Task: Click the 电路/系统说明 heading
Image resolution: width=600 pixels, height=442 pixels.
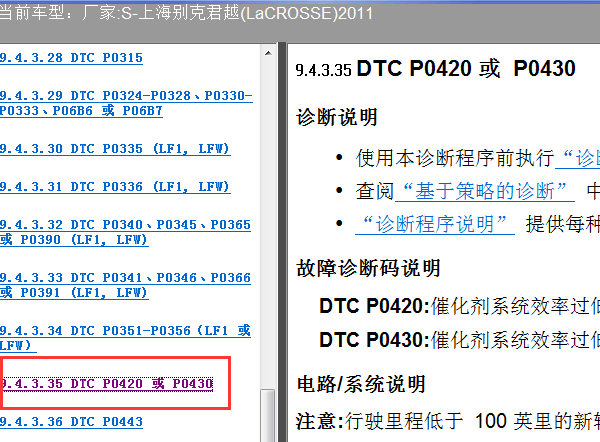Action: click(x=361, y=384)
